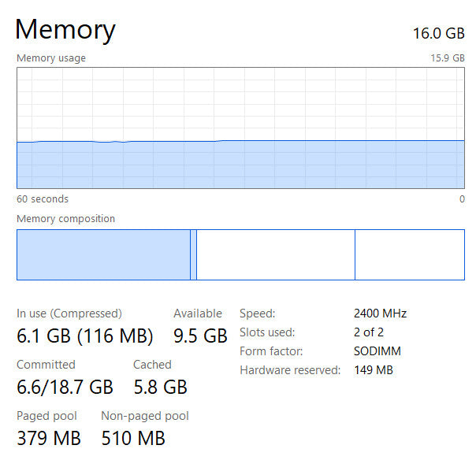
Task: Click the 2400 MHz speed value
Action: pos(380,313)
